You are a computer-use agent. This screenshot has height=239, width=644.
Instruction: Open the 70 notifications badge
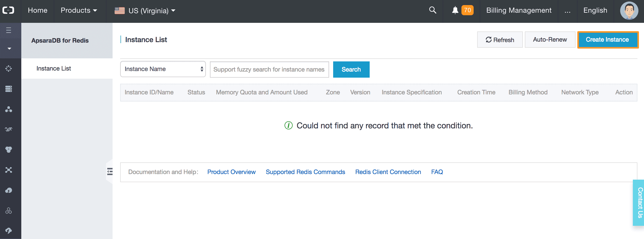(467, 10)
